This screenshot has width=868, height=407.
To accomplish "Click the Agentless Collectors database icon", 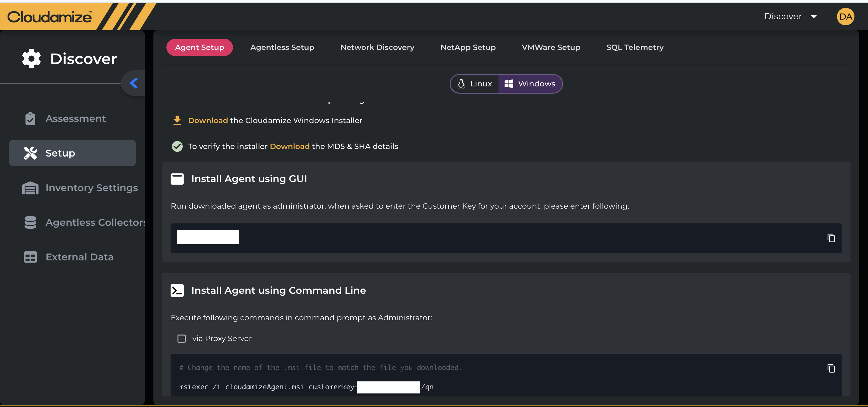I will click(x=30, y=222).
